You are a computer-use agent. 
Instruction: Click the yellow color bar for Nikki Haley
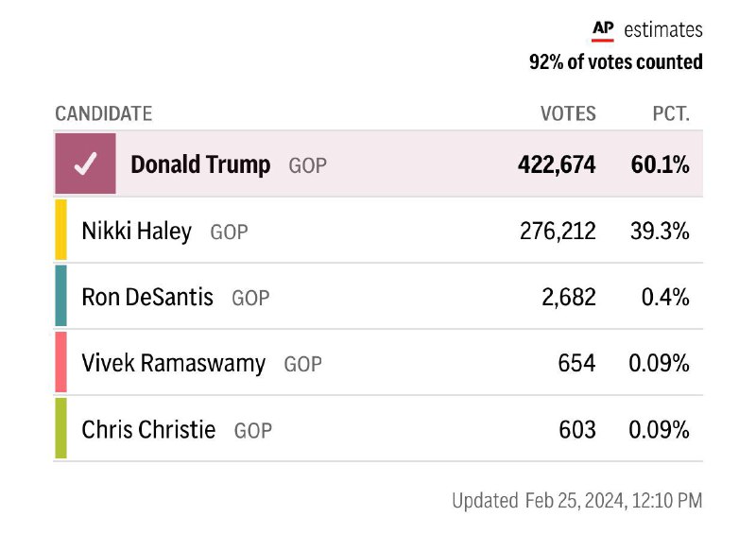[x=60, y=230]
